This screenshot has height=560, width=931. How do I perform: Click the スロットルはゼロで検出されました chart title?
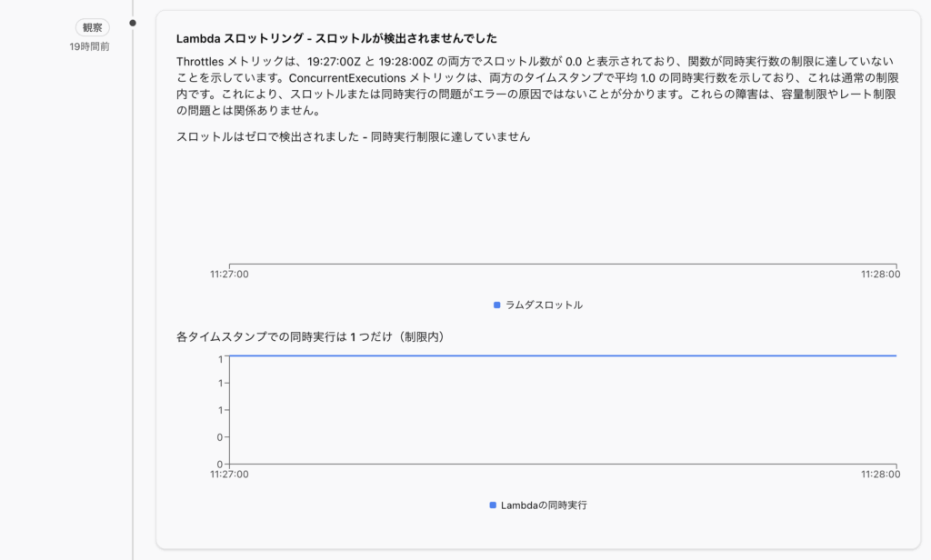pos(353,136)
